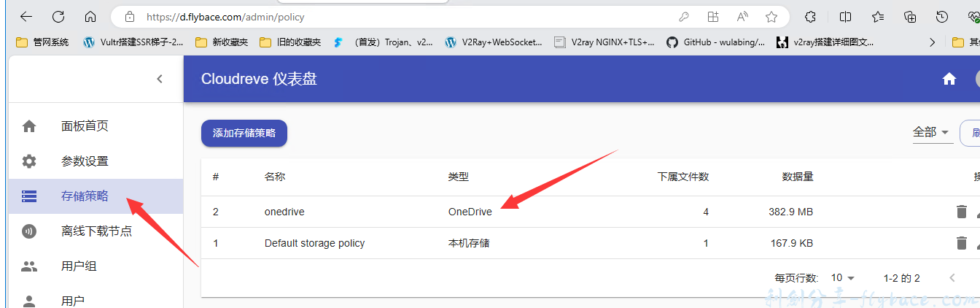Delete the onedrive storage policy
This screenshot has width=980, height=308.
(961, 212)
